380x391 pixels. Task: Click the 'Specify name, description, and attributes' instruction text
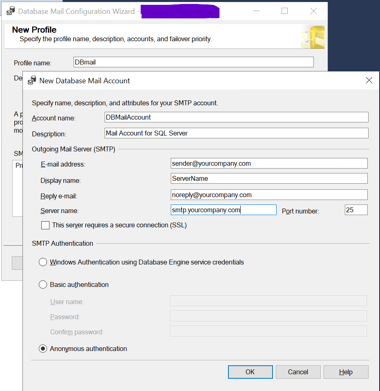[x=125, y=103]
